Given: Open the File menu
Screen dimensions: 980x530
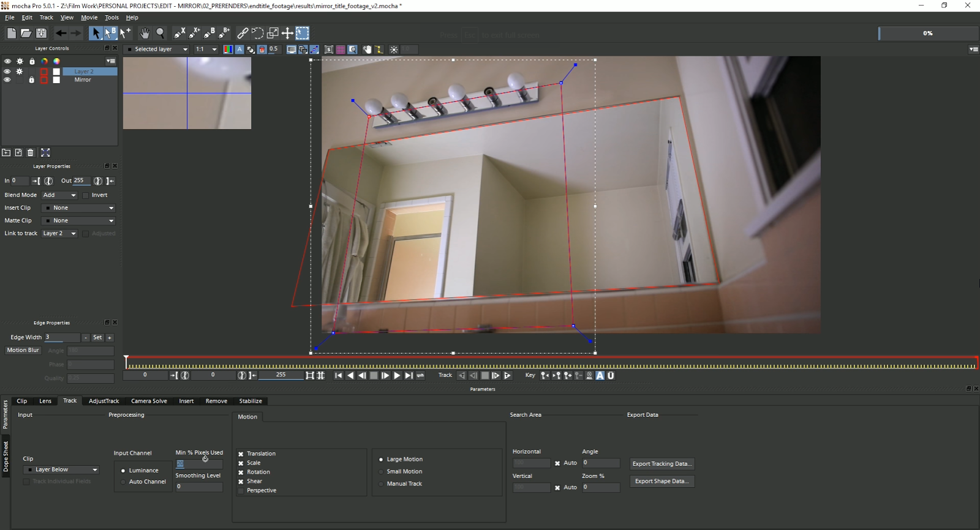Looking at the screenshot, I should point(10,18).
